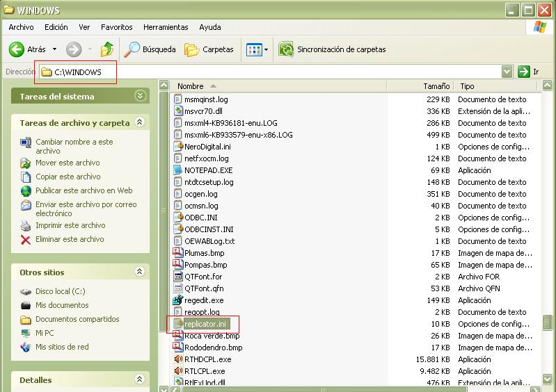Collapse the Detalles panel
The image size is (556, 392).
pyautogui.click(x=140, y=379)
